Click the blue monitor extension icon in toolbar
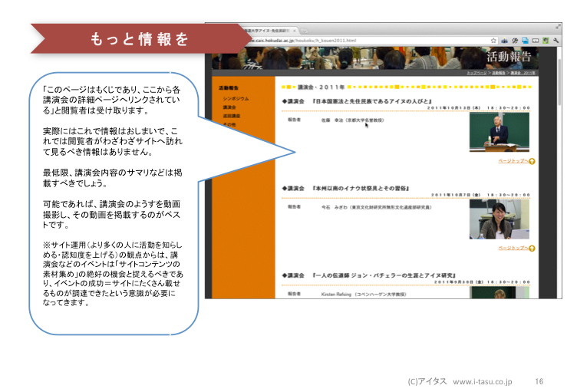 point(525,40)
